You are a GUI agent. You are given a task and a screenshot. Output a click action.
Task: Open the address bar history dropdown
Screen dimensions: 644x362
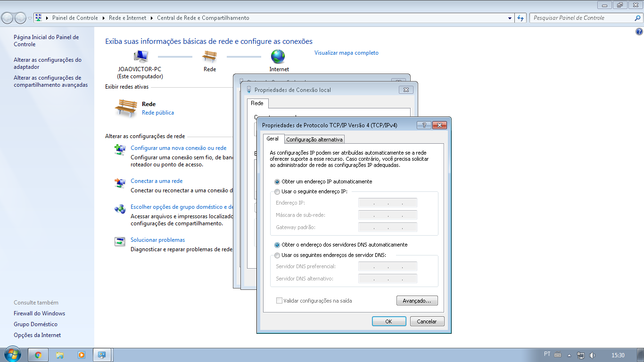pos(510,18)
